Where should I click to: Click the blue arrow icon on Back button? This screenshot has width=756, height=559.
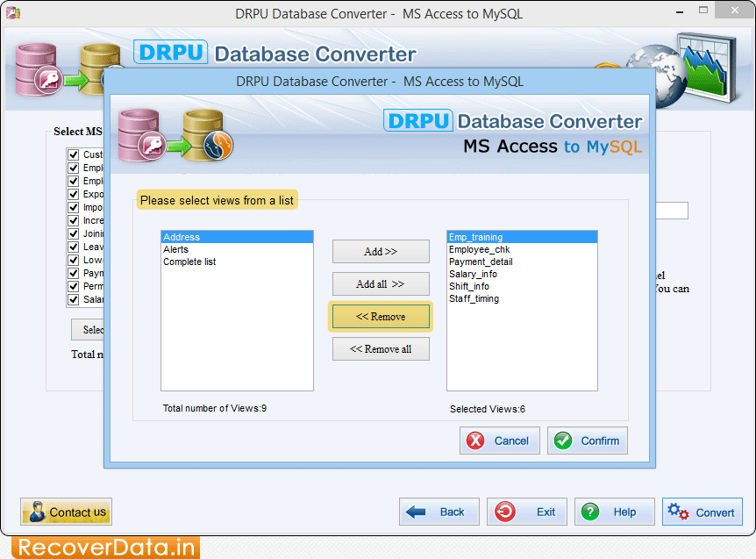[415, 512]
